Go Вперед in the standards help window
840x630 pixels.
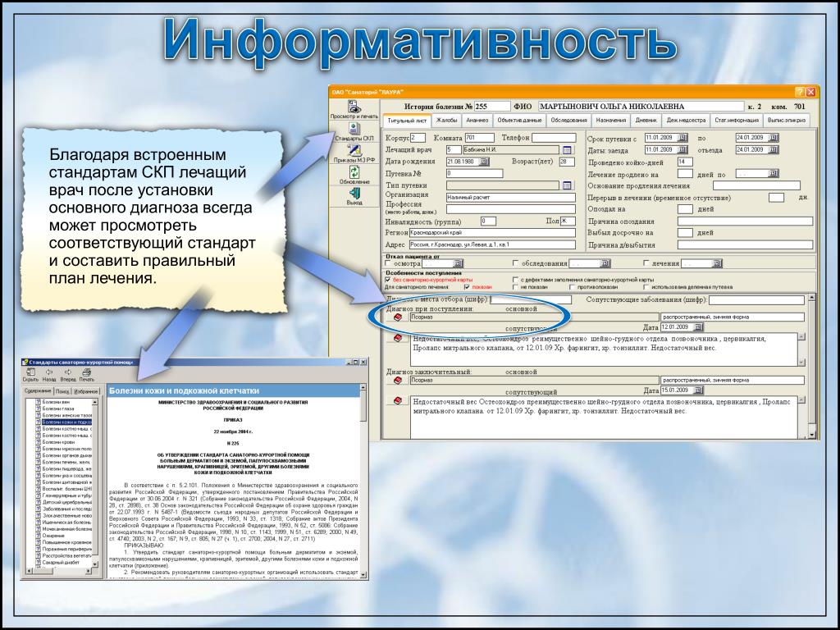tap(68, 374)
